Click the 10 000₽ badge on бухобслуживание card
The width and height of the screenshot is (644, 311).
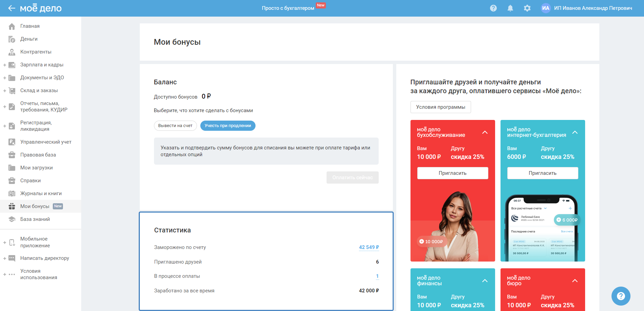[431, 242]
